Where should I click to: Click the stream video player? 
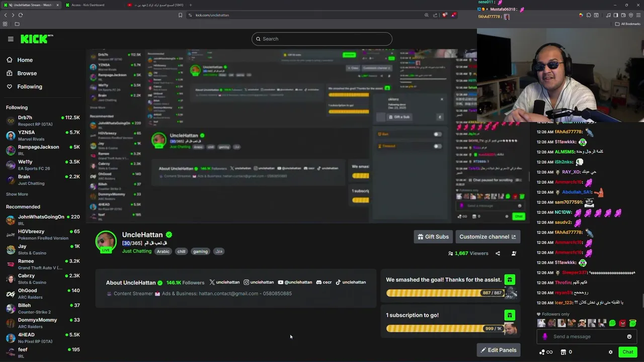coord(307,135)
